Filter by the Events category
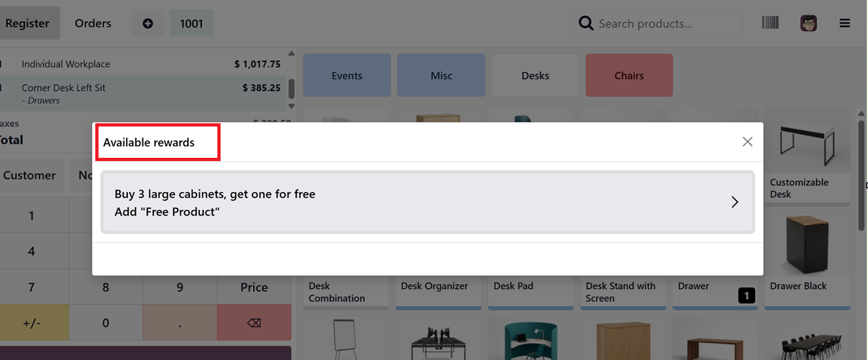Screen dimensions: 868x360 pos(347,76)
